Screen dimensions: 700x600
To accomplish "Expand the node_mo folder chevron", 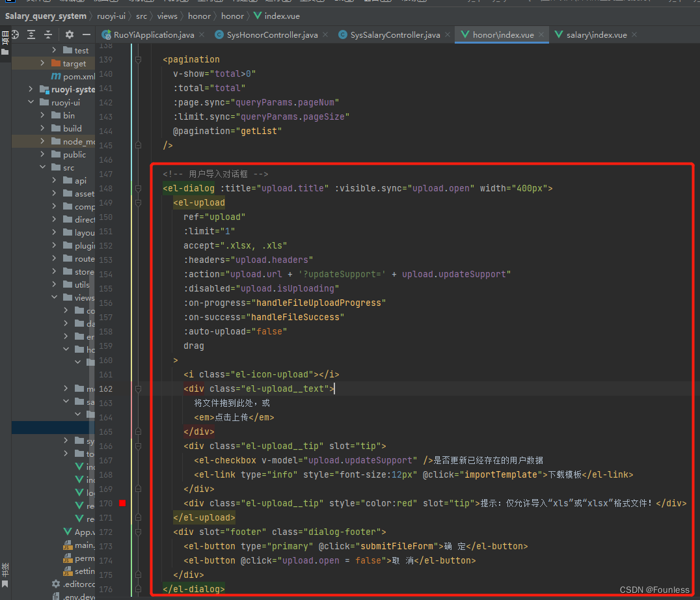I will coord(42,141).
